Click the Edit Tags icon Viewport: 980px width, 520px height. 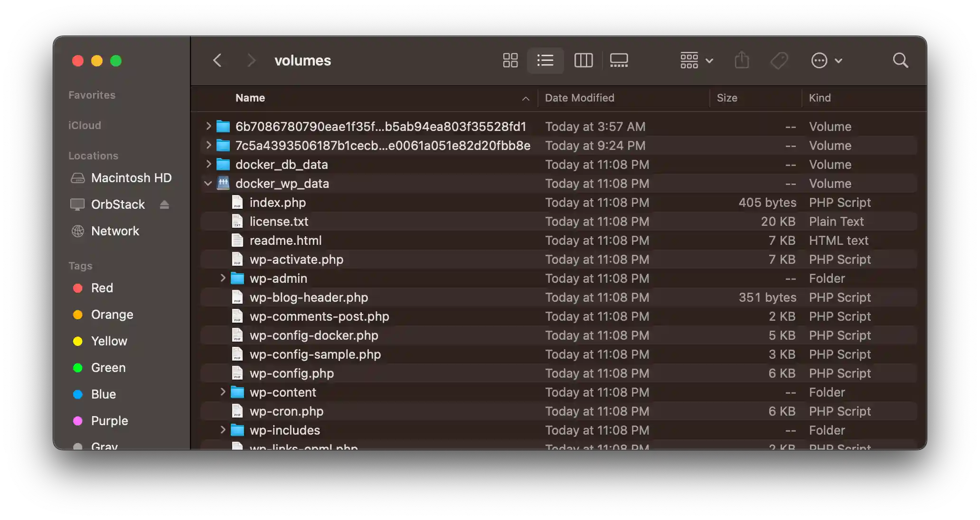coord(779,60)
